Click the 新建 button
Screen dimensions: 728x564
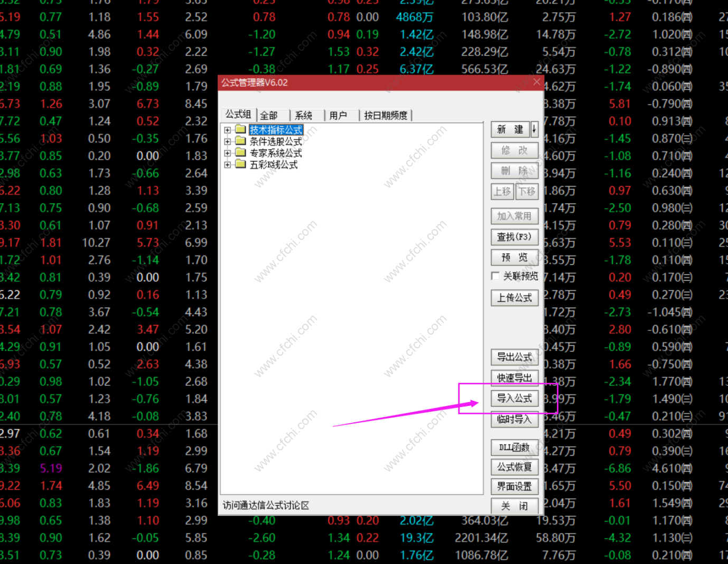tap(510, 129)
